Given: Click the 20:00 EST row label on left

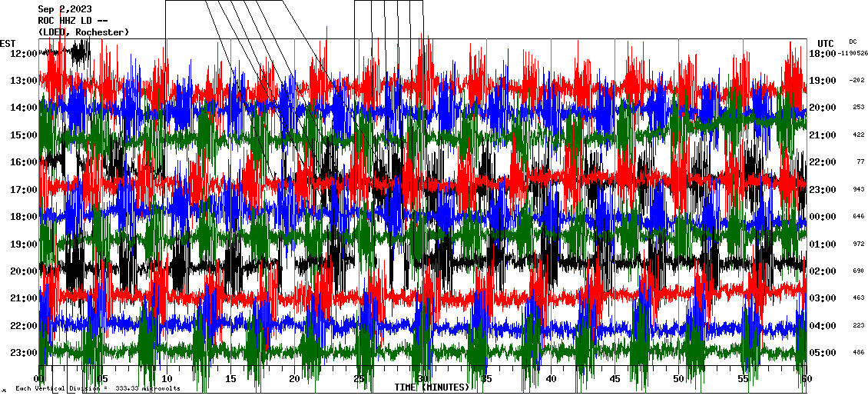Looking at the screenshot, I should point(24,271).
